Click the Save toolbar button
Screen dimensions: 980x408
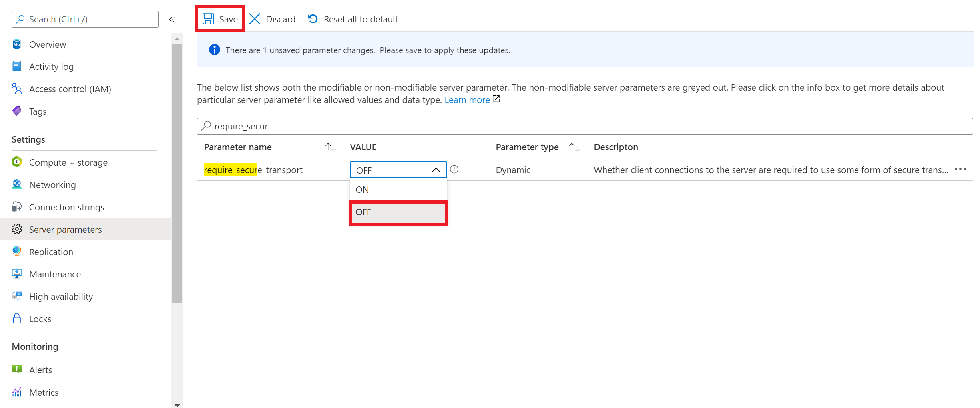pyautogui.click(x=220, y=19)
